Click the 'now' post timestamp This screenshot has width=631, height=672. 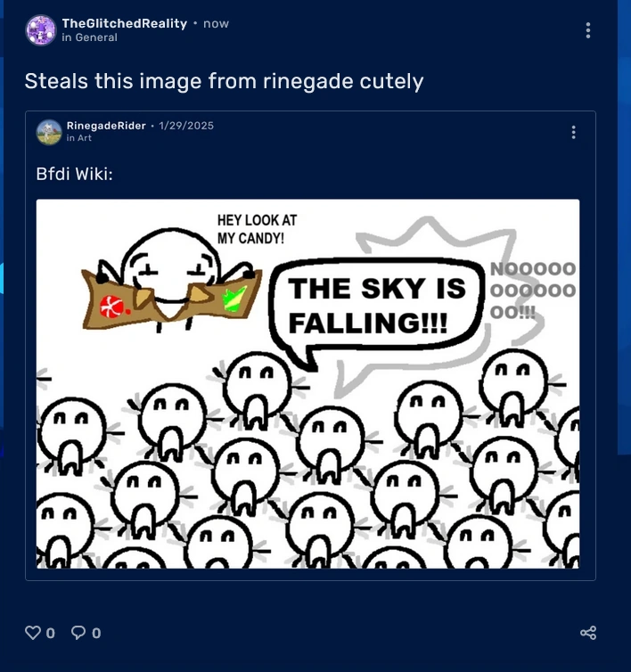pyautogui.click(x=216, y=23)
